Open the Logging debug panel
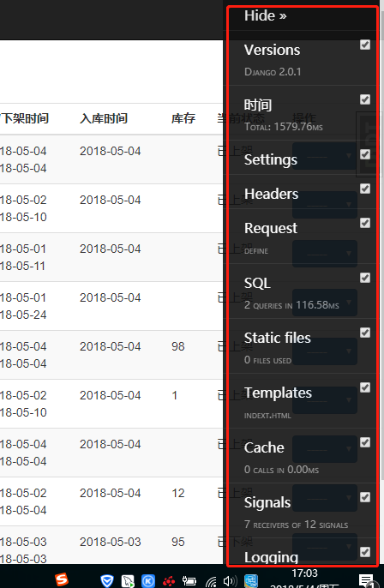Screen dimensions: 384x588 coord(271,557)
